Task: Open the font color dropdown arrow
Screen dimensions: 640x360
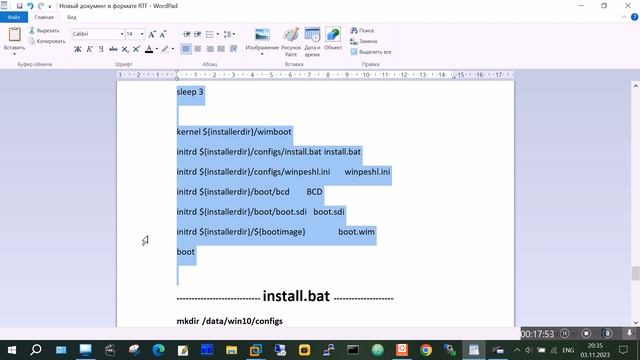Action: click(156, 49)
